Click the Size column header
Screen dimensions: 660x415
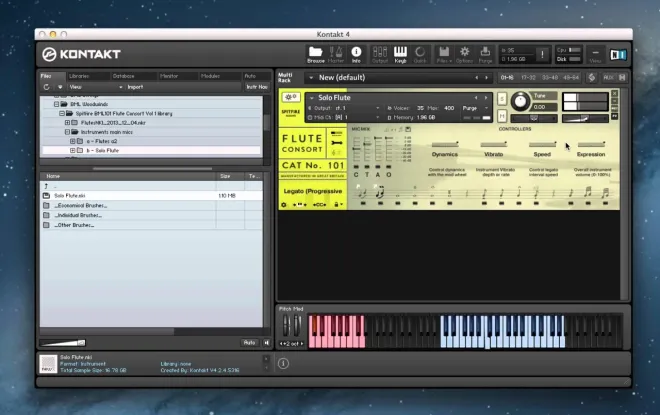point(230,176)
